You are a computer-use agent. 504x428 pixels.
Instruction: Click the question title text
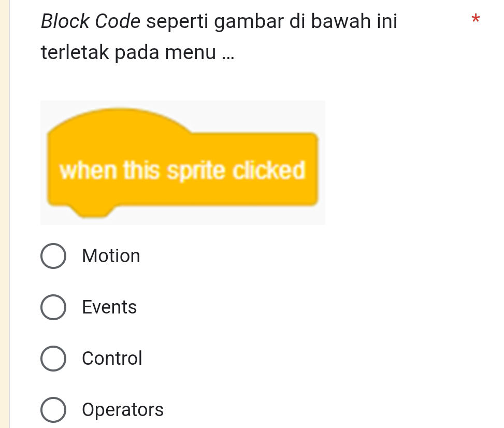click(219, 21)
